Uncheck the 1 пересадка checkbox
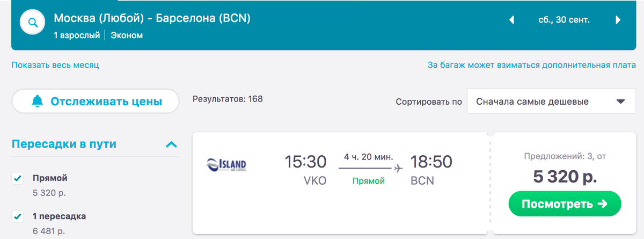Image resolution: width=644 pixels, height=239 pixels. pos(18,216)
